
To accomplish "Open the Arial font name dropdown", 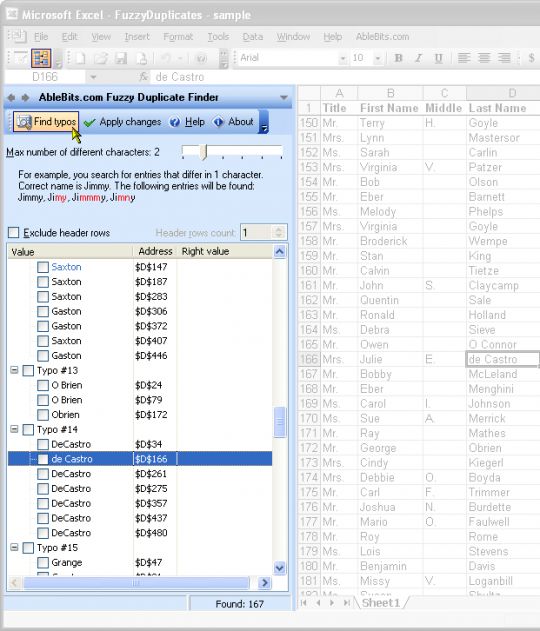I will [x=343, y=59].
